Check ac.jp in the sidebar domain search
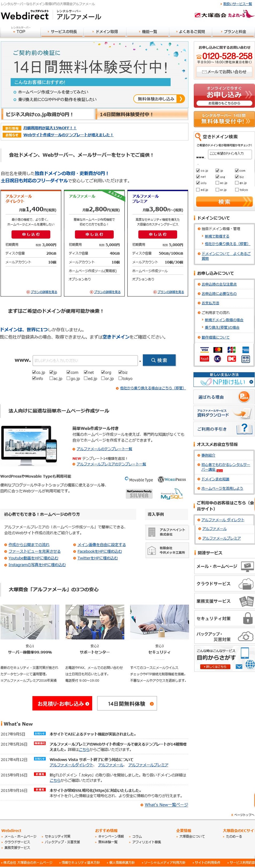Viewport: 255px width, 868px height. click(x=217, y=183)
